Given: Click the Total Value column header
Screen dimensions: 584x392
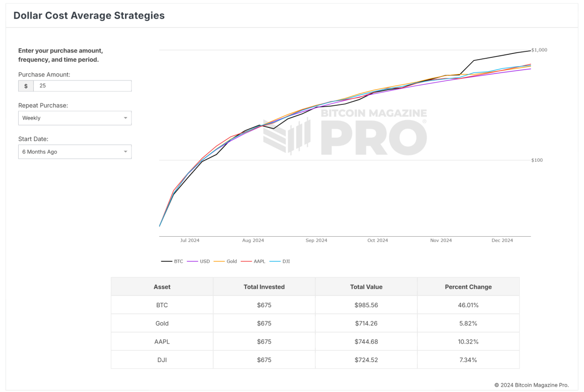Looking at the screenshot, I should pyautogui.click(x=366, y=287).
